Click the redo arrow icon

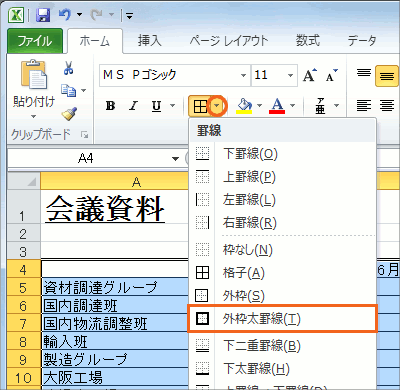pos(97,15)
